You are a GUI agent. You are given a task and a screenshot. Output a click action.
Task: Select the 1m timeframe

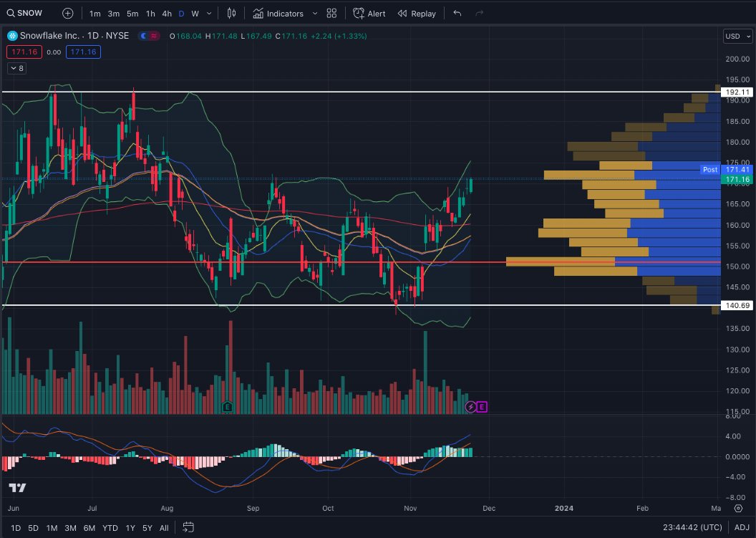point(95,14)
